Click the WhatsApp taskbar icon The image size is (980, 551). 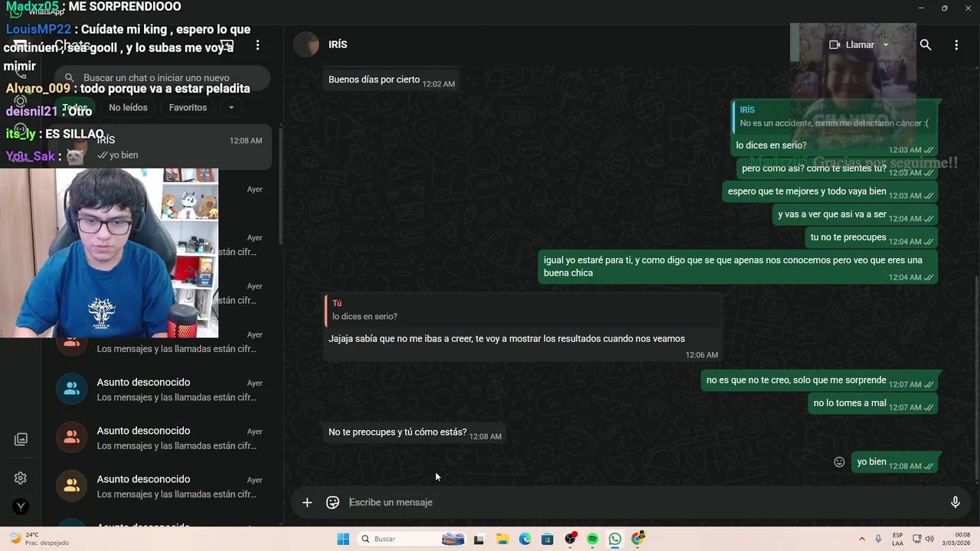(616, 540)
